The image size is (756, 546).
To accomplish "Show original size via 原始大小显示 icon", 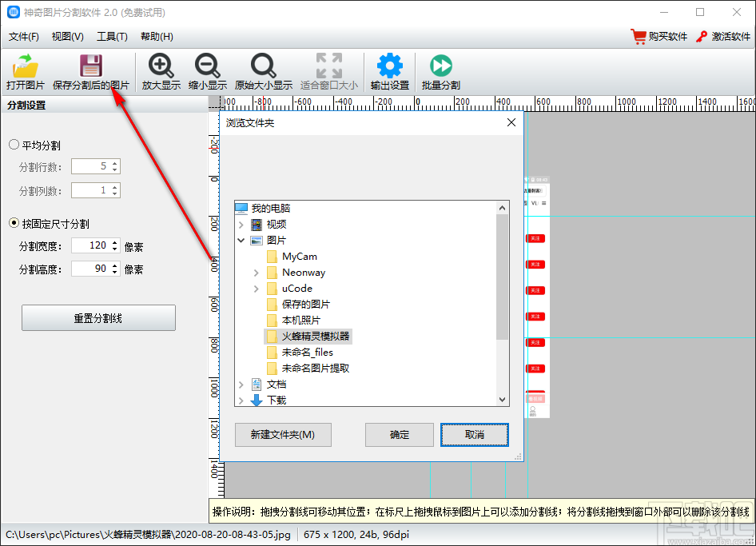I will (263, 66).
